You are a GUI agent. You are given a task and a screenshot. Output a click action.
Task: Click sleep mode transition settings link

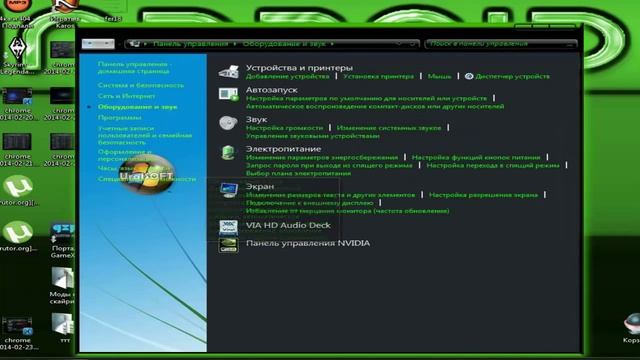pyautogui.click(x=493, y=165)
